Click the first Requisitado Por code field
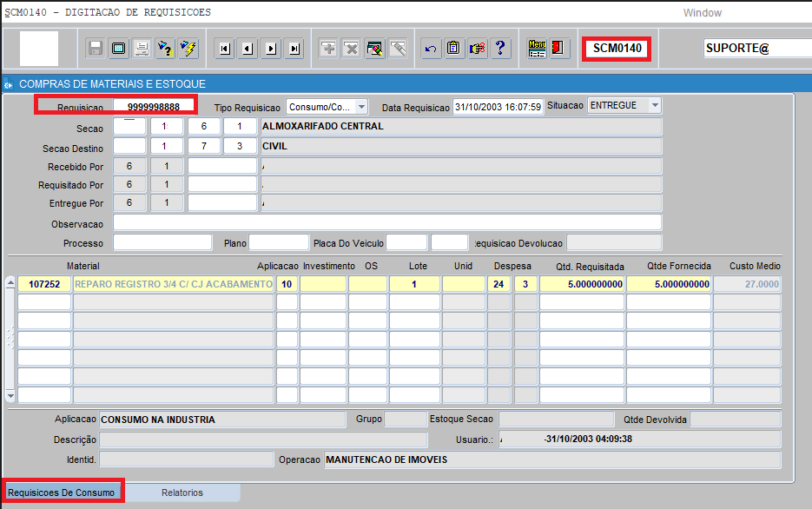The image size is (812, 509). coord(129,184)
